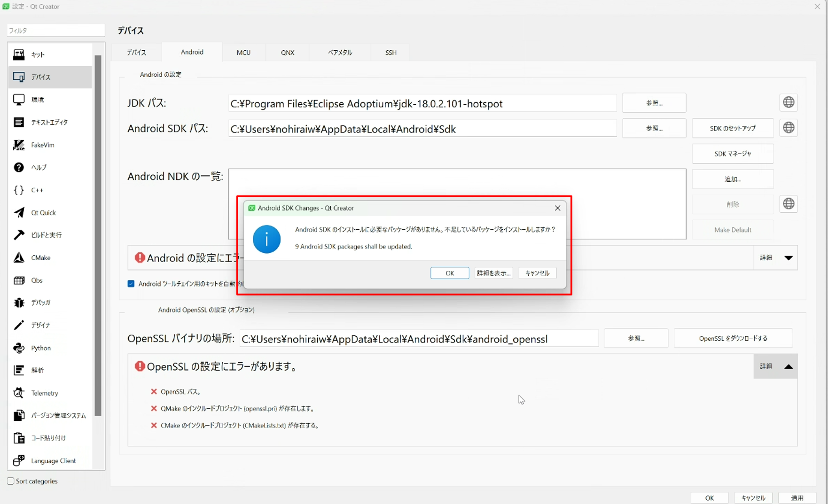The width and height of the screenshot is (828, 504).
Task: Open the CMake settings category
Action: click(x=40, y=258)
